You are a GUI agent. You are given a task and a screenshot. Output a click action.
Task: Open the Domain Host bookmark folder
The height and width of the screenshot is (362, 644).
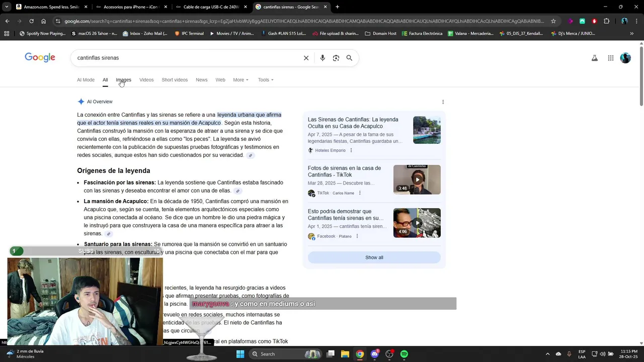(380, 33)
